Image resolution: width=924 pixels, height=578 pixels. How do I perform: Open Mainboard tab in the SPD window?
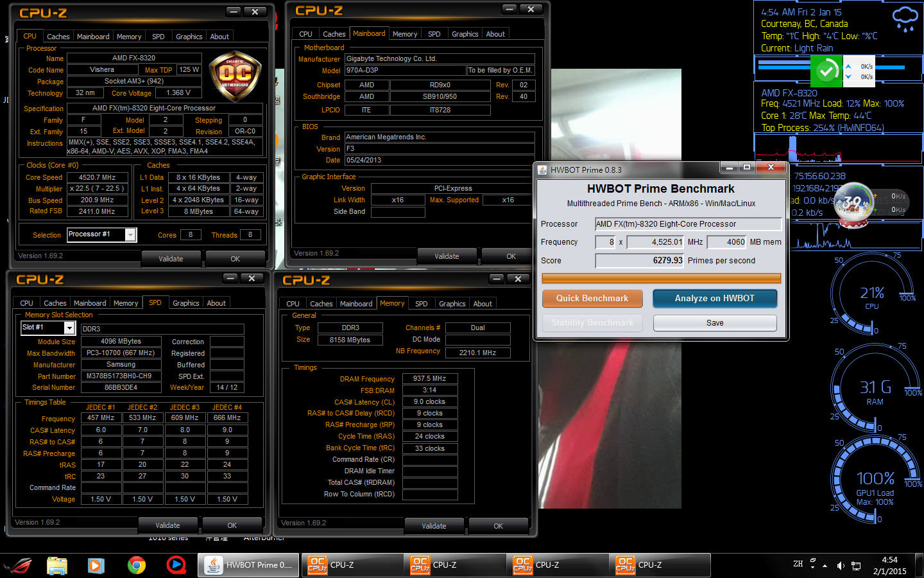pos(90,303)
